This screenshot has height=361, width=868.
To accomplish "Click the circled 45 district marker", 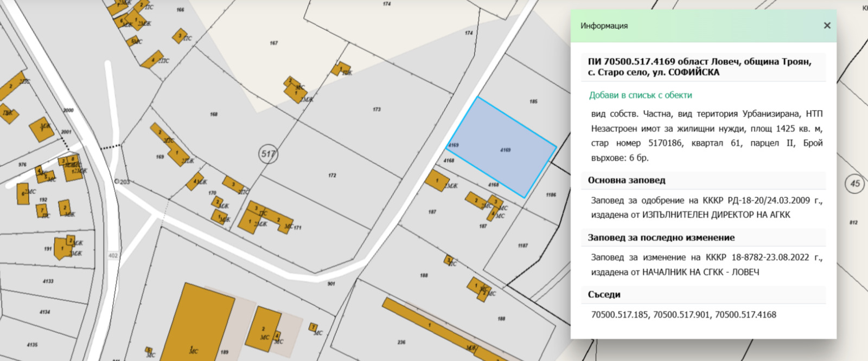I will click(855, 183).
